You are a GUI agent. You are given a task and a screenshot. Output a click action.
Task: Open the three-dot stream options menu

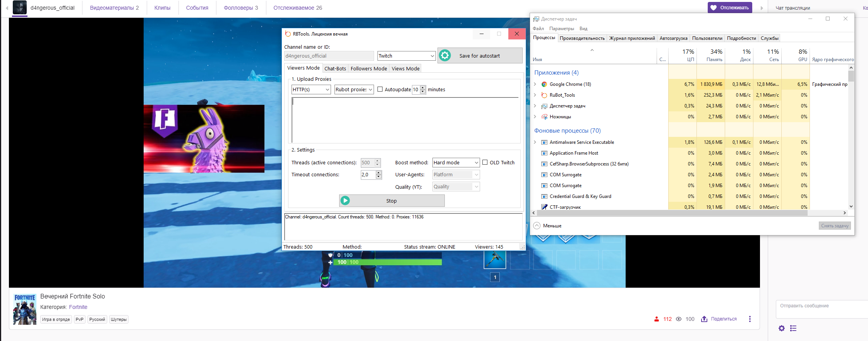tap(750, 319)
